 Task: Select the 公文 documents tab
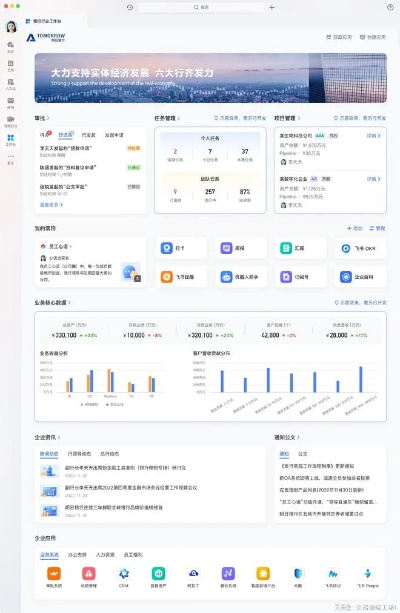tap(303, 454)
